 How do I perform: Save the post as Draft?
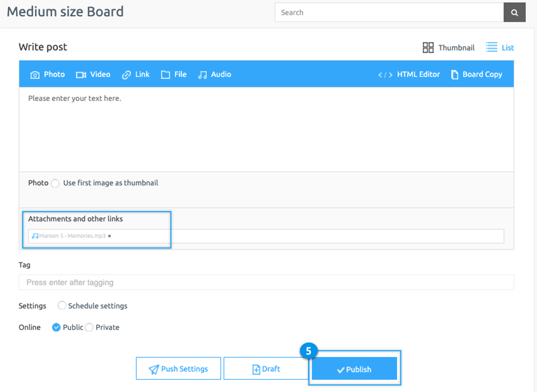tap(266, 369)
